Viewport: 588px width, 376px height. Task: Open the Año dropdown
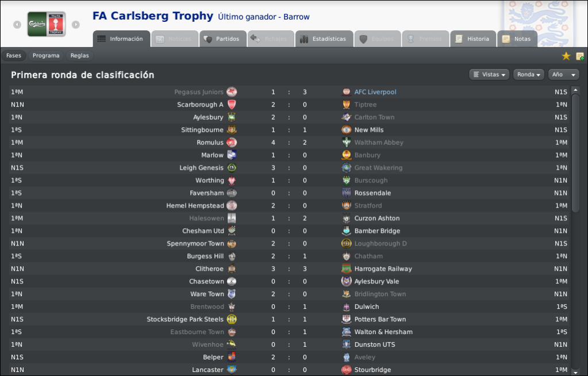click(564, 74)
